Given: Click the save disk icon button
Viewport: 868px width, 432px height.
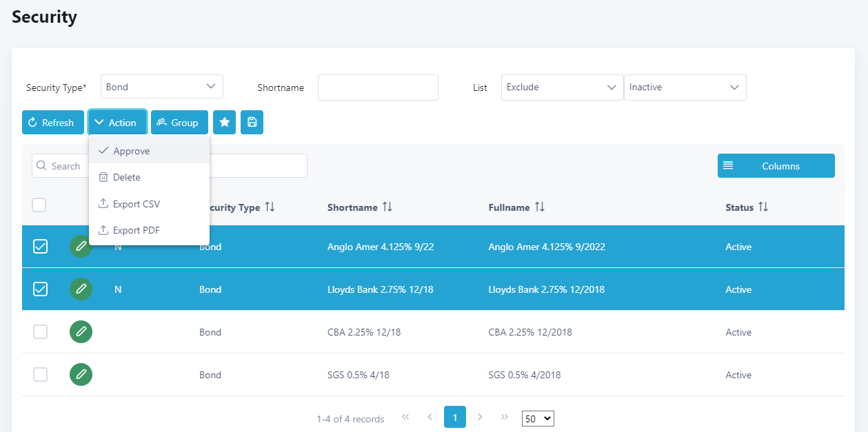Looking at the screenshot, I should tap(252, 123).
